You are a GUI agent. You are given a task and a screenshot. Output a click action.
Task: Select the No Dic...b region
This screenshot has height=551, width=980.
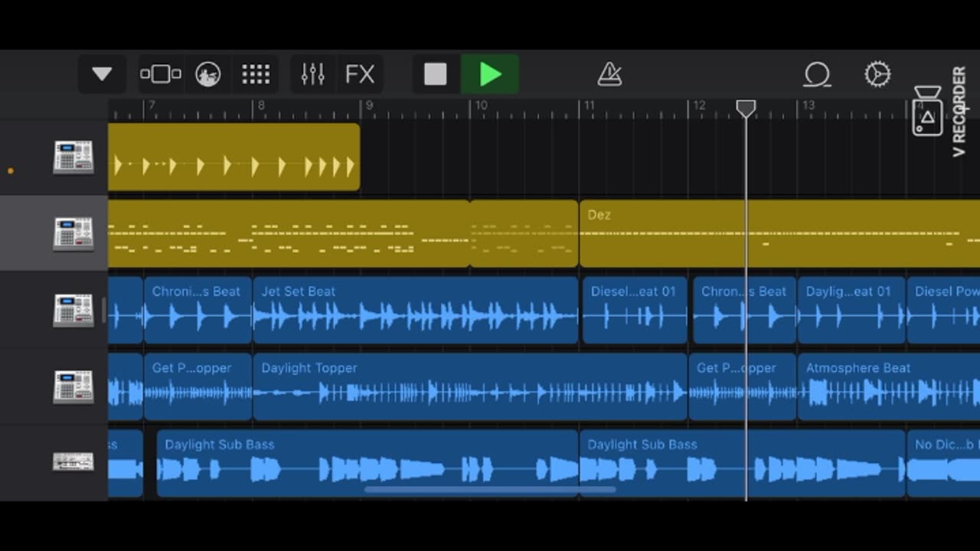[x=943, y=463]
